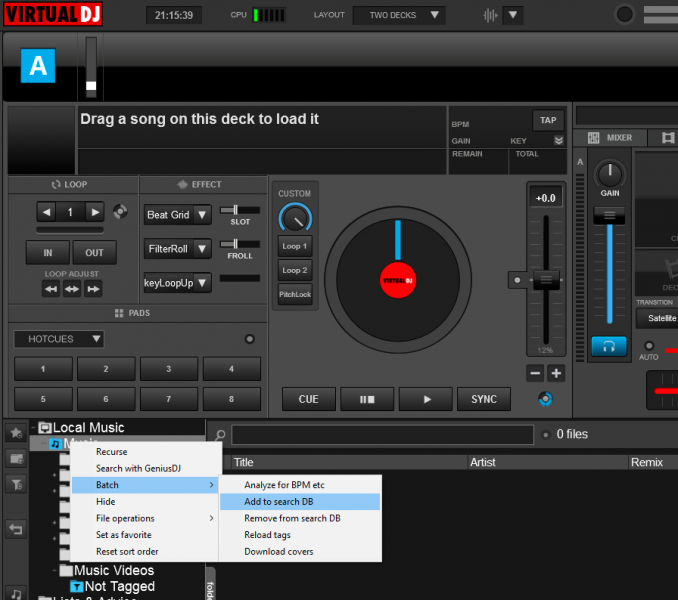Toggle search options dot near 0 files
The image size is (678, 600).
tap(546, 435)
